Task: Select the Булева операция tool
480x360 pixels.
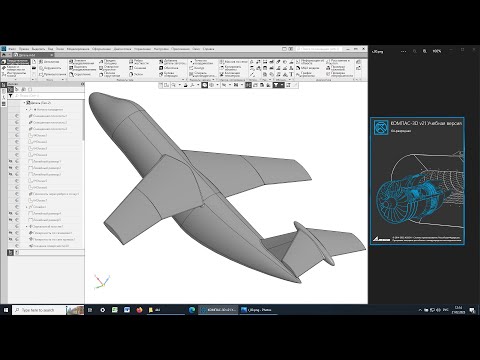Action: pos(168,74)
